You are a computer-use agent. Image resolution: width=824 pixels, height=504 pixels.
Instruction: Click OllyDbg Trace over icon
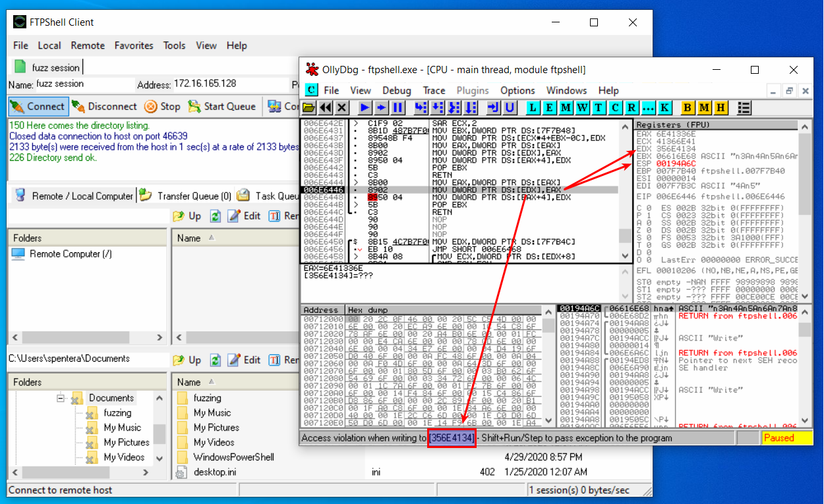tap(471, 107)
